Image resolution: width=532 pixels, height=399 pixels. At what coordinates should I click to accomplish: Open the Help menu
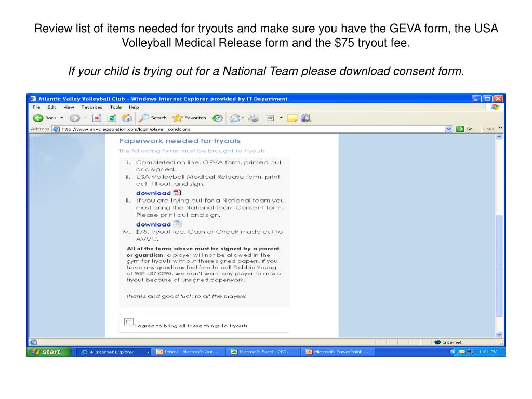(134, 107)
